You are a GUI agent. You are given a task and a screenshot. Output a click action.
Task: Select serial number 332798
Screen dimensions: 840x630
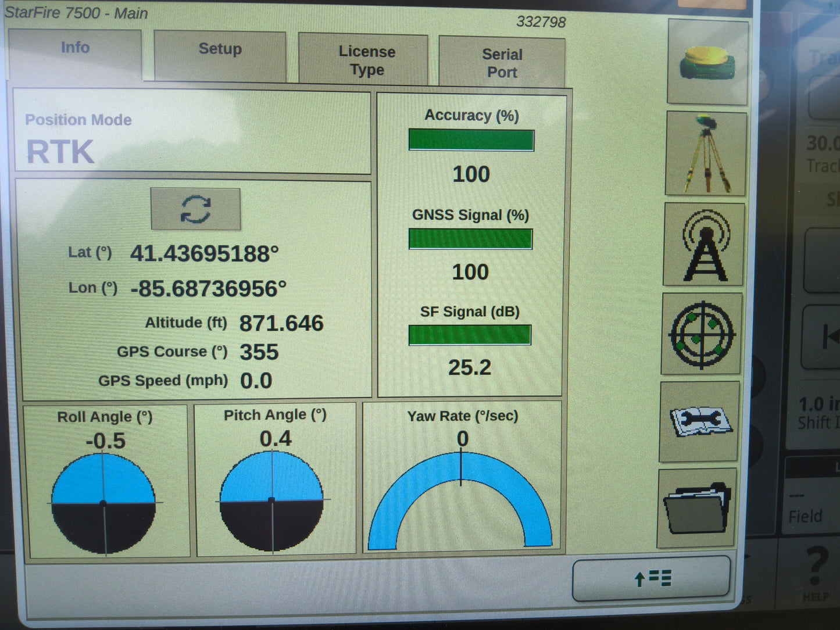tap(541, 22)
